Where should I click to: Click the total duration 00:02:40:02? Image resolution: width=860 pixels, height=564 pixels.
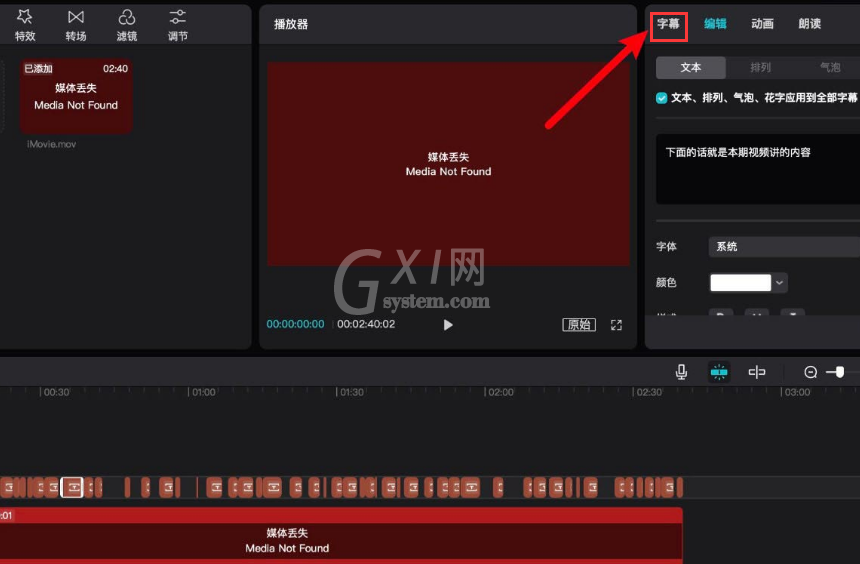tap(366, 324)
